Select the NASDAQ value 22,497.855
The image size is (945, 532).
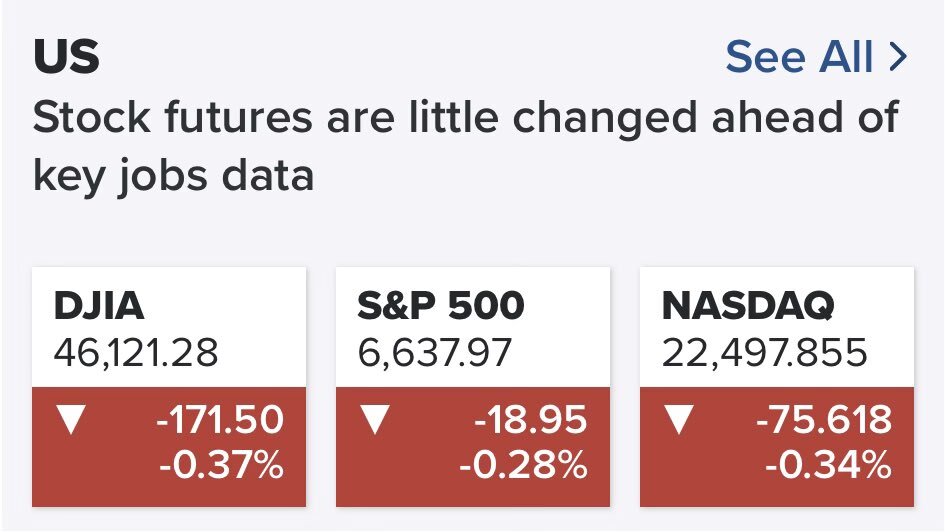pyautogui.click(x=765, y=351)
